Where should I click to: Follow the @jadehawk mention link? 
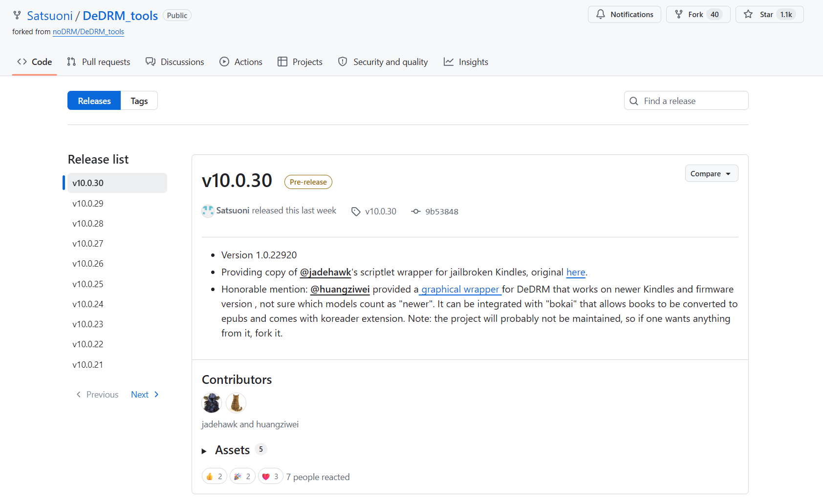tap(325, 272)
